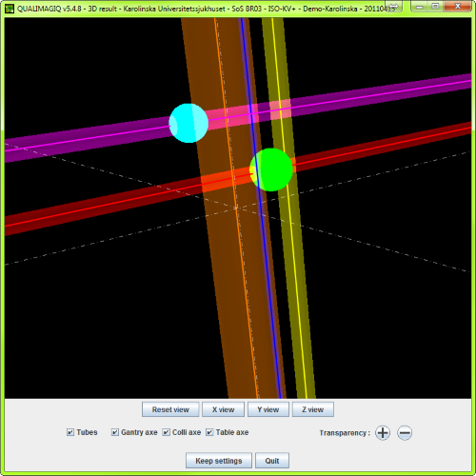Increase transparency with the plus icon

pos(383,433)
